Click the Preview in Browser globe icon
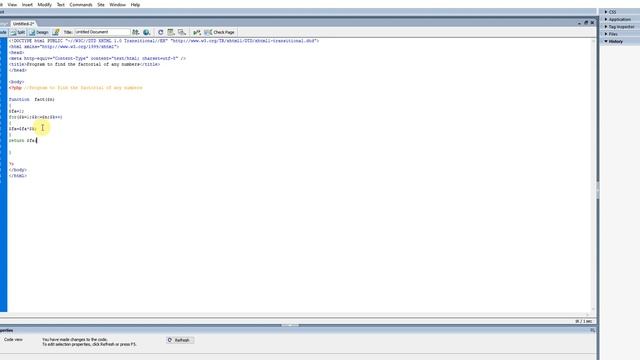The width and height of the screenshot is (640, 360). (146, 32)
